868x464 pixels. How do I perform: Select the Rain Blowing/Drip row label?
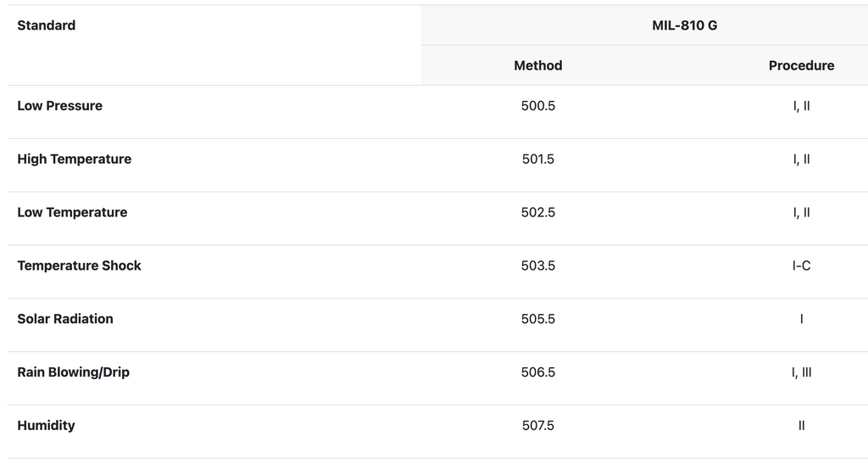pyautogui.click(x=73, y=372)
